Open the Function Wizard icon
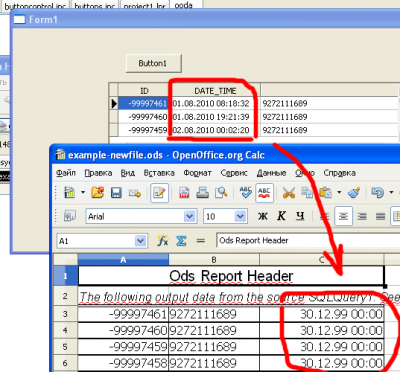Screen dimensions: 400x372 coord(162,240)
